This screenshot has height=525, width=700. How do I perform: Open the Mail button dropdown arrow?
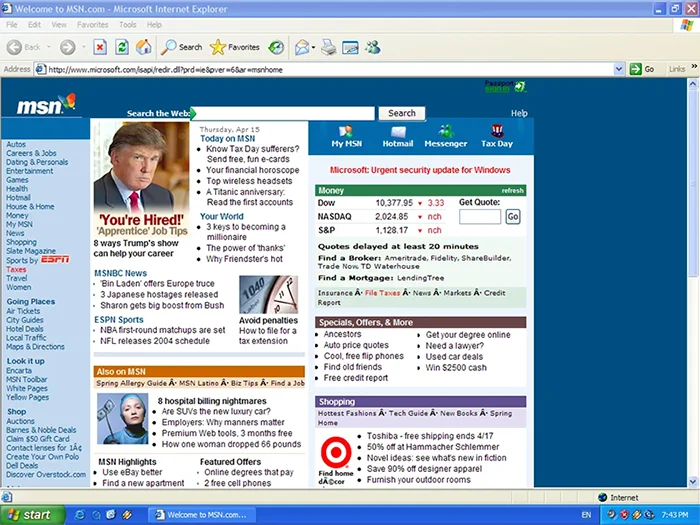click(313, 47)
